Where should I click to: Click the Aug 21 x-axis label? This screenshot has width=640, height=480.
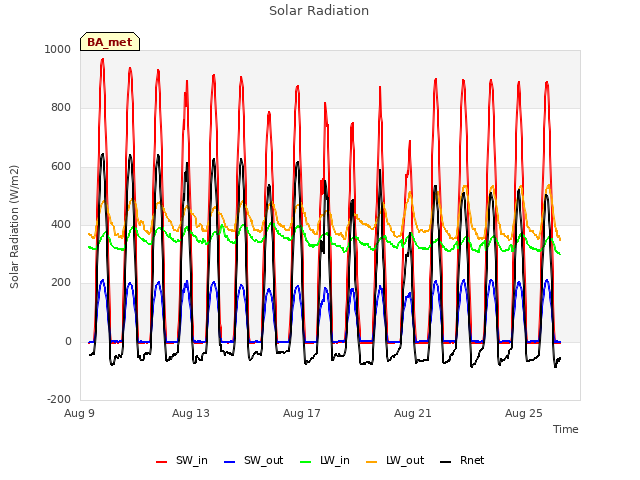pyautogui.click(x=413, y=413)
